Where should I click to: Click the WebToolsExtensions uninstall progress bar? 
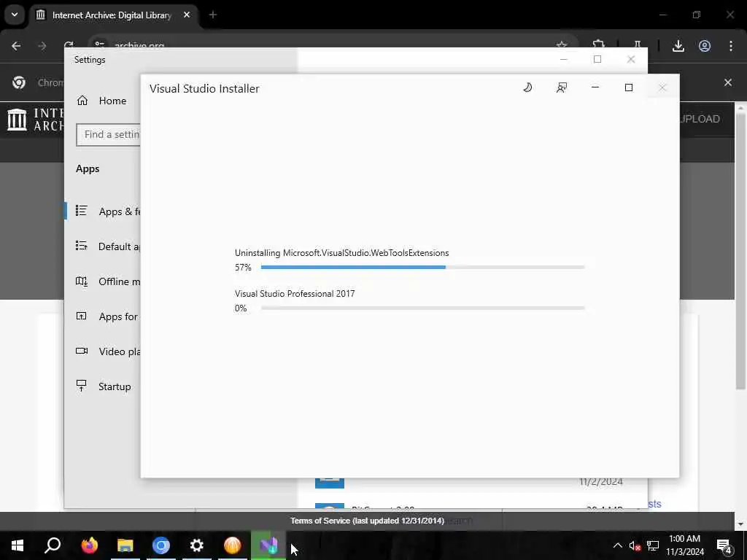point(422,268)
